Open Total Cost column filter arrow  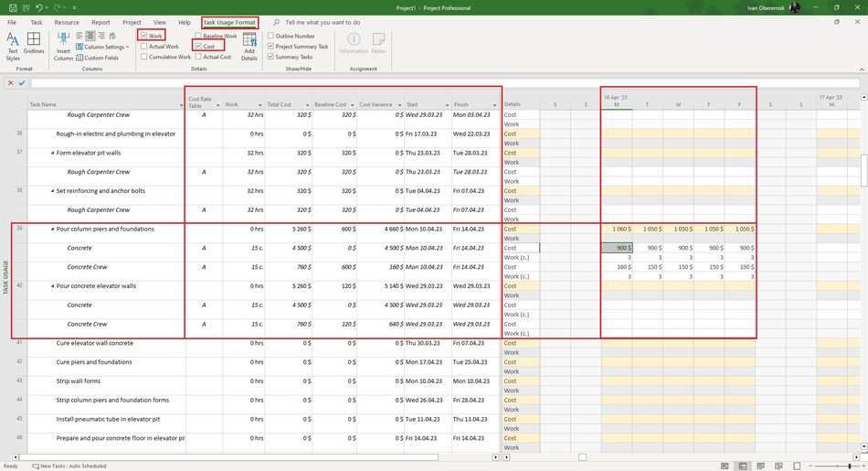tap(307, 105)
